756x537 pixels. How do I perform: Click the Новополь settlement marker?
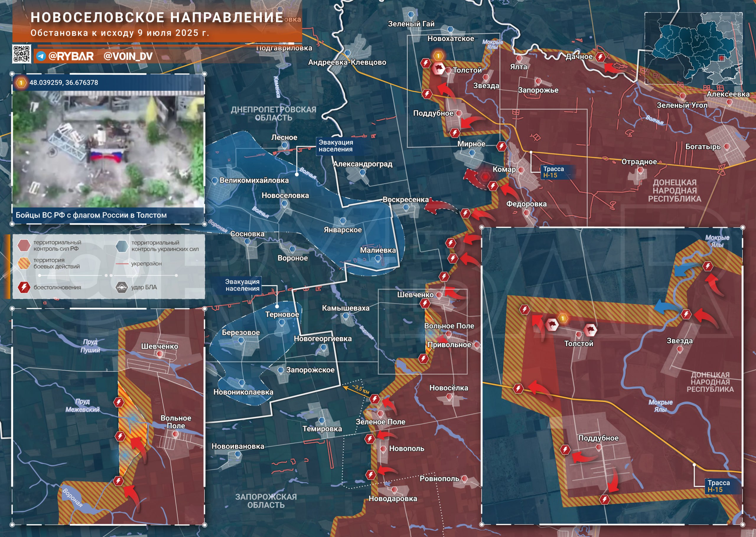click(x=383, y=449)
